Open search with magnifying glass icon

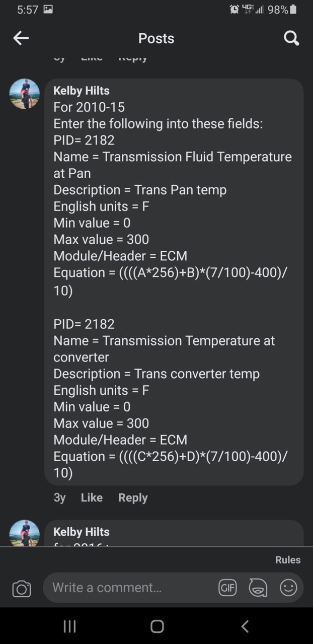291,38
